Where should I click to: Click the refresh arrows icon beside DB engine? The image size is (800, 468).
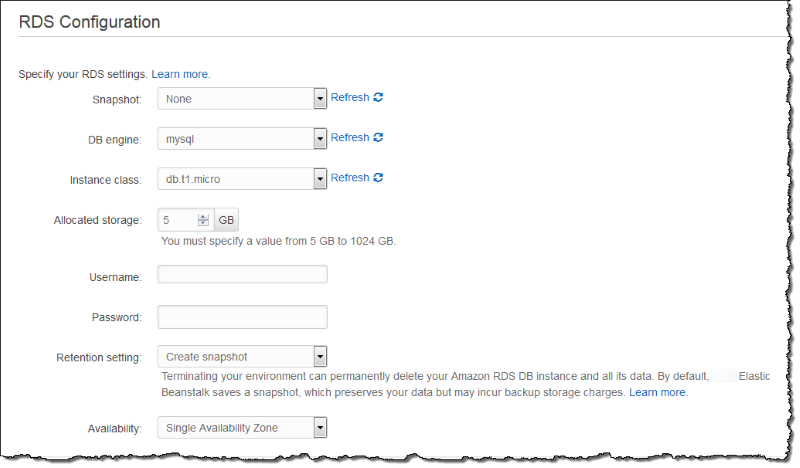[x=378, y=138]
